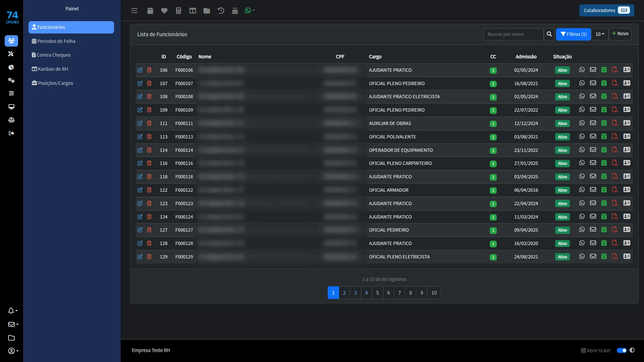Viewport: 644px width, 362px height.
Task: Open the user account dropdown
Action: 13,351
